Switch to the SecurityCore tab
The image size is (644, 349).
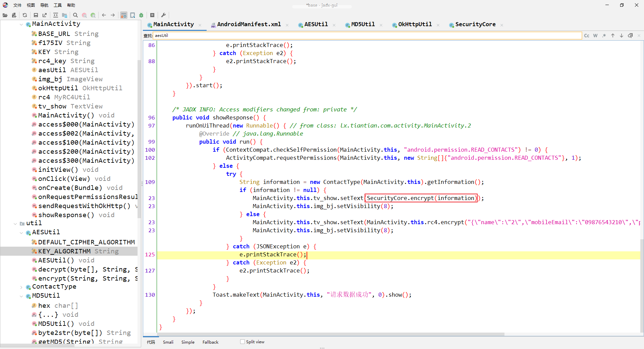click(x=475, y=24)
